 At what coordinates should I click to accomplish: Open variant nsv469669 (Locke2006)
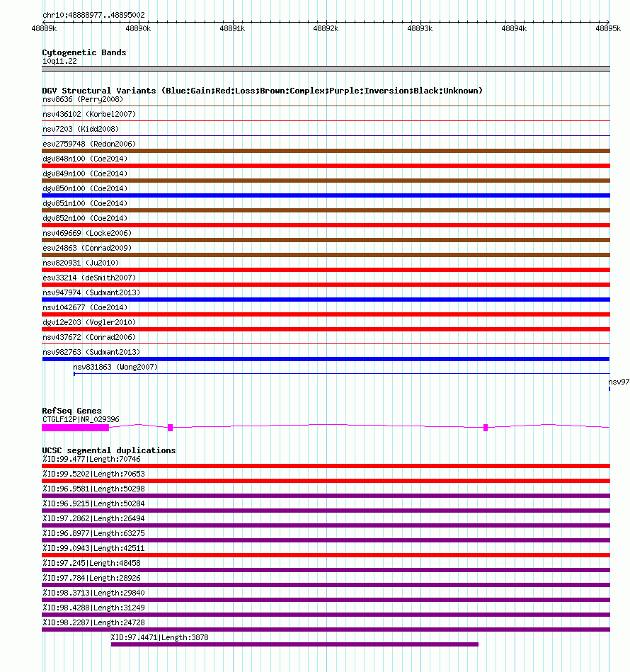(87, 233)
